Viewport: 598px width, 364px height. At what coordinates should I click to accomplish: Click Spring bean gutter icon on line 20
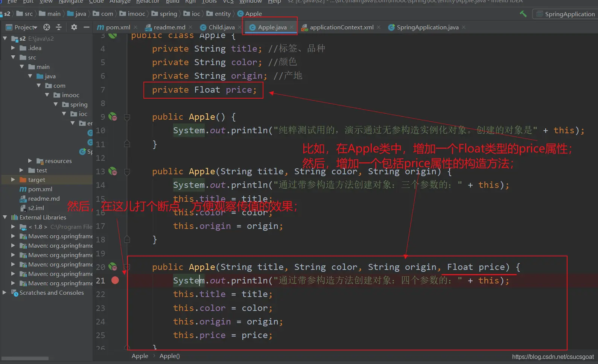pos(113,267)
